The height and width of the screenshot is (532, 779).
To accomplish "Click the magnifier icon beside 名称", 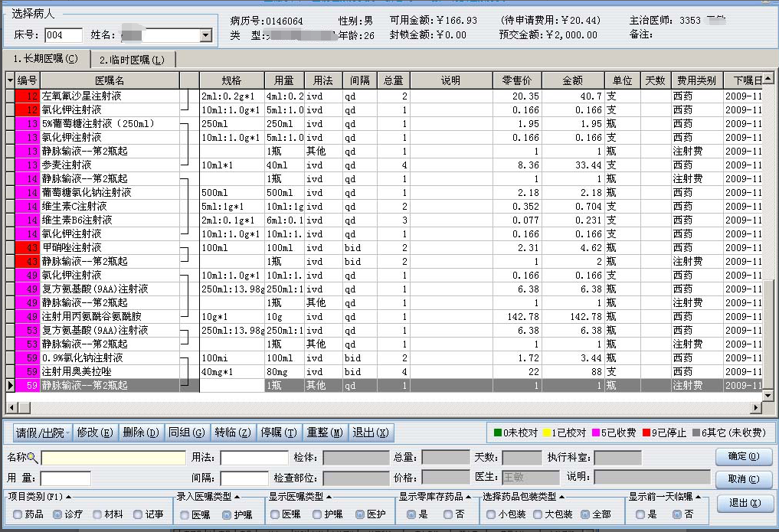I will pyautogui.click(x=32, y=457).
